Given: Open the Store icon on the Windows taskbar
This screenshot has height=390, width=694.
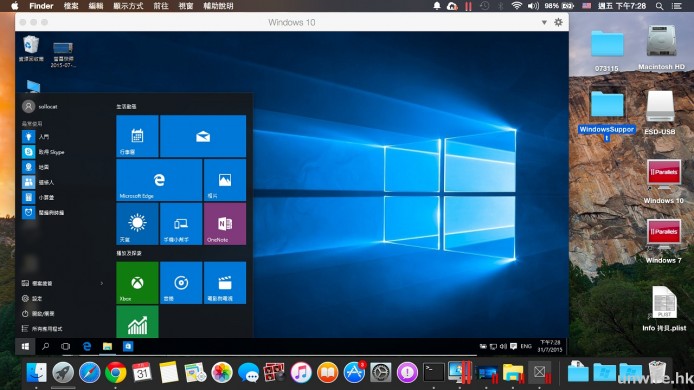Looking at the screenshot, I should (128, 346).
